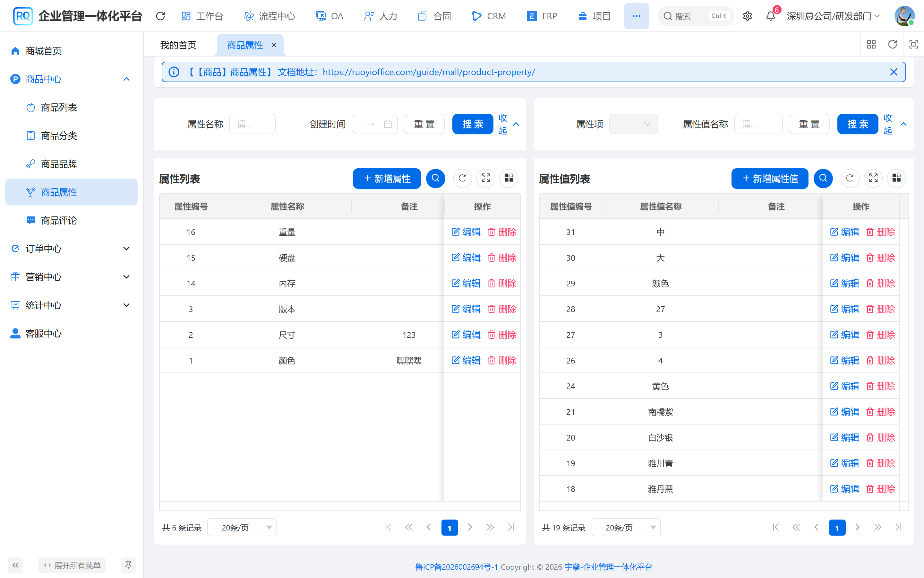The width and height of the screenshot is (924, 578).
Task: Pin the sidebar menu
Action: click(128, 565)
